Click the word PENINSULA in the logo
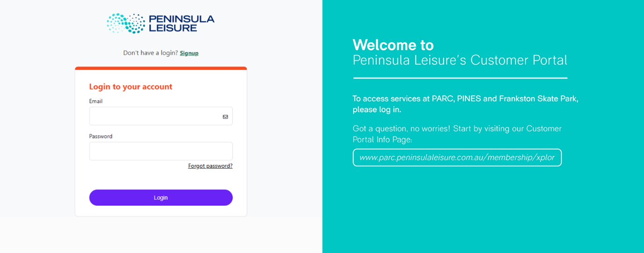 tap(181, 19)
